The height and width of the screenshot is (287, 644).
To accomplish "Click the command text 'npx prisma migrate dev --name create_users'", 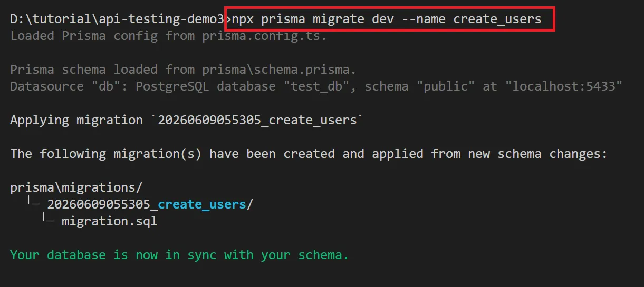I will (387, 19).
